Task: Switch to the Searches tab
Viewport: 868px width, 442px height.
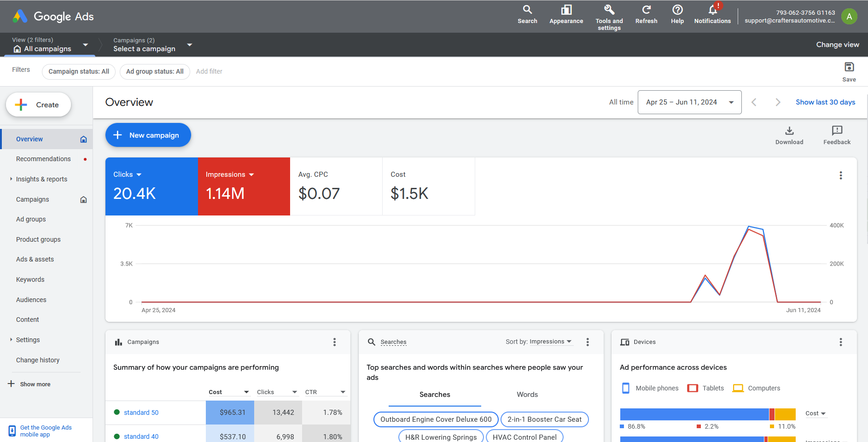Action: (435, 395)
